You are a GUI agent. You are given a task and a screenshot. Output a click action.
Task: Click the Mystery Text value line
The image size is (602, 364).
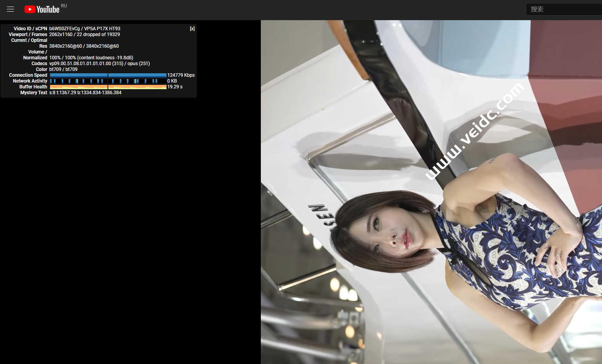pyautogui.click(x=85, y=93)
